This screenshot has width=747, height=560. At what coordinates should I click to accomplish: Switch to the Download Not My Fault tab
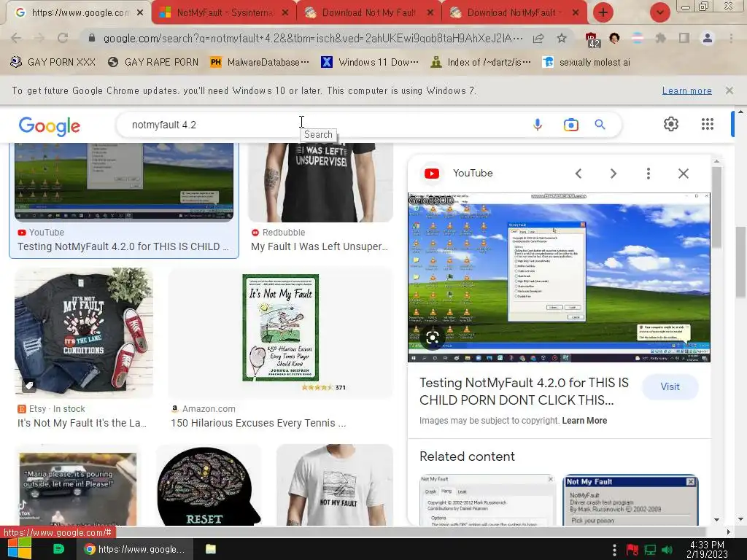tap(368, 13)
